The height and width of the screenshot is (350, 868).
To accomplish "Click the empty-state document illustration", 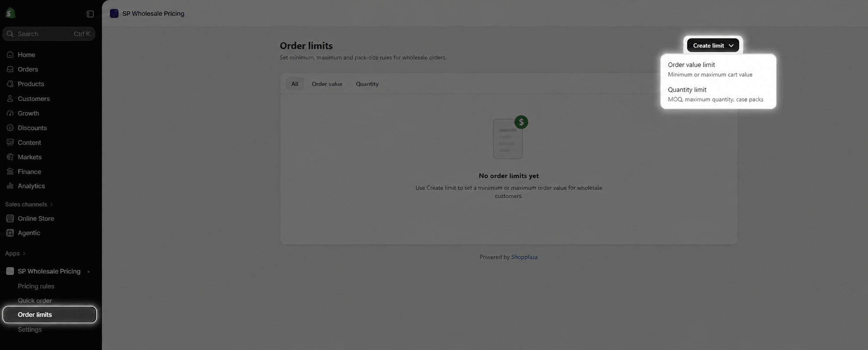I will (510, 137).
